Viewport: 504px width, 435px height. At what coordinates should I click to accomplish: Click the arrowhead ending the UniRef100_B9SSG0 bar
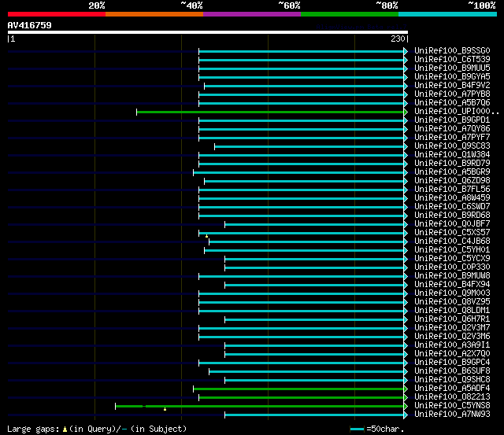click(406, 51)
